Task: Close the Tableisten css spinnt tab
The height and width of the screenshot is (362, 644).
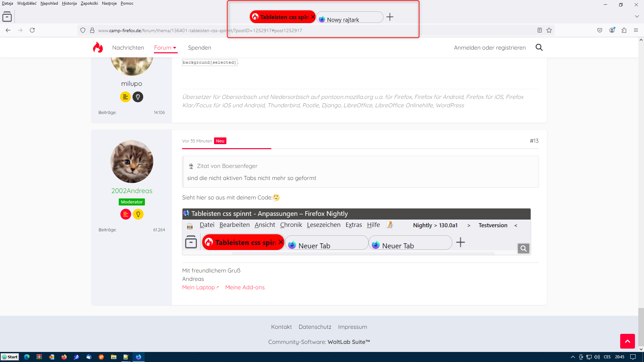Action: (313, 17)
